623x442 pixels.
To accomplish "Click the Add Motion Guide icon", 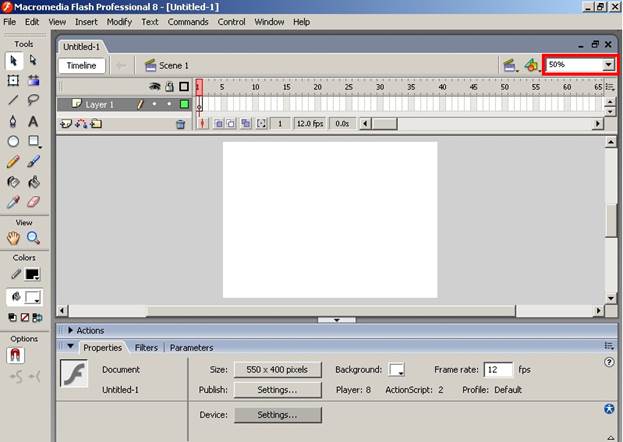I will 81,124.
